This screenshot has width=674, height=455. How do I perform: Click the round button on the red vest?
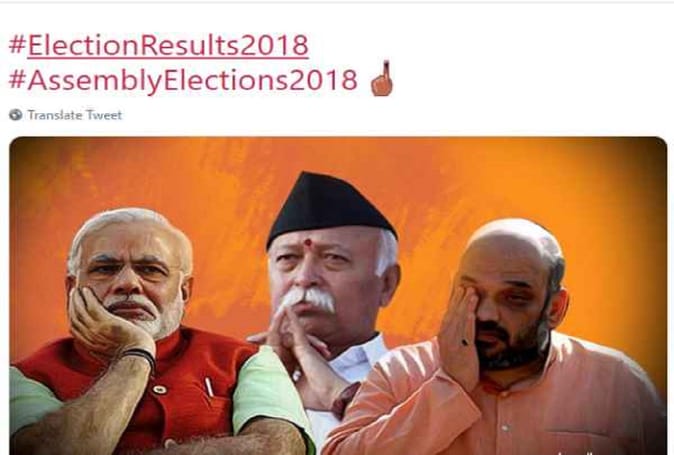[x=159, y=390]
